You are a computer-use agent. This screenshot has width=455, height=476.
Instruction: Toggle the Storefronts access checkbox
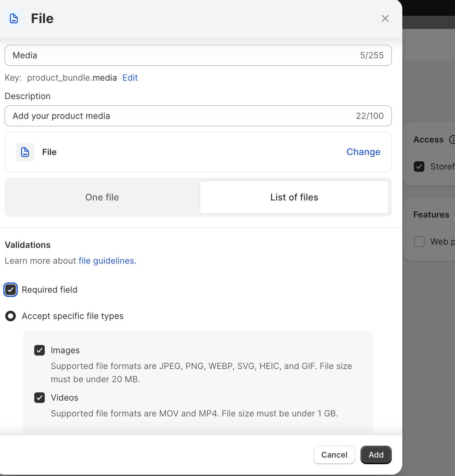tap(419, 167)
